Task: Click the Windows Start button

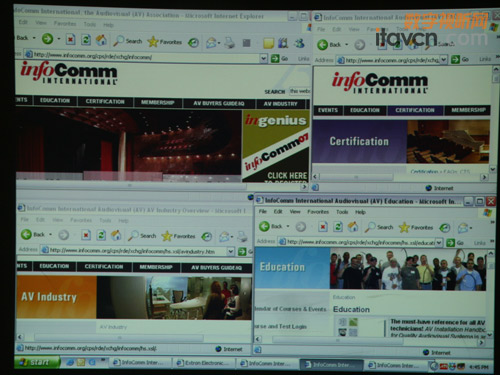Action: coord(37,362)
